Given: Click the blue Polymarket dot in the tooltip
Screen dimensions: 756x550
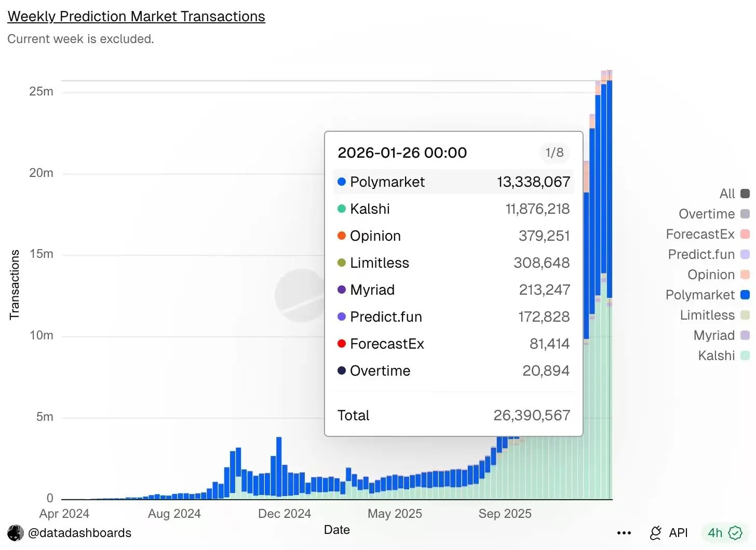Looking at the screenshot, I should click(x=341, y=182).
